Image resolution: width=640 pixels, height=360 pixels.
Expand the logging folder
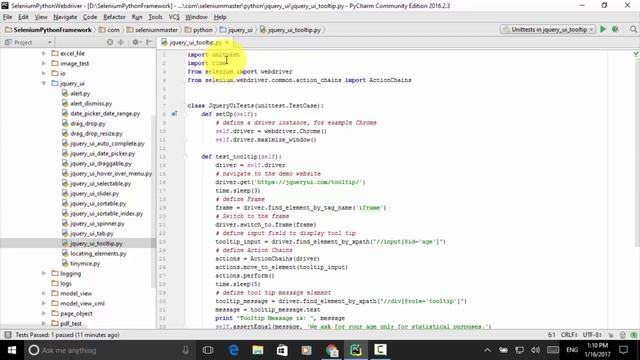point(44,273)
